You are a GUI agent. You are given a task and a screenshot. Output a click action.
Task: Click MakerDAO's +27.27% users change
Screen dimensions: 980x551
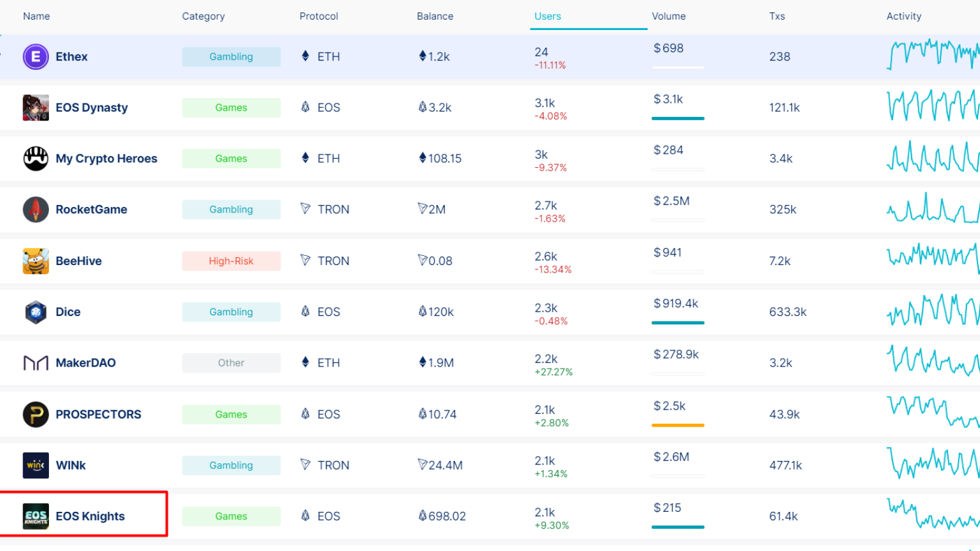coord(554,372)
